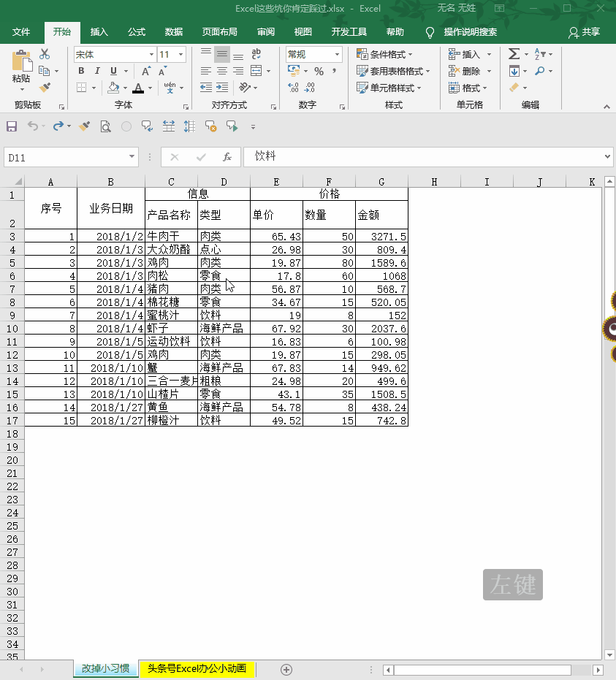Open the Name Box dropdown arrow

(132, 157)
